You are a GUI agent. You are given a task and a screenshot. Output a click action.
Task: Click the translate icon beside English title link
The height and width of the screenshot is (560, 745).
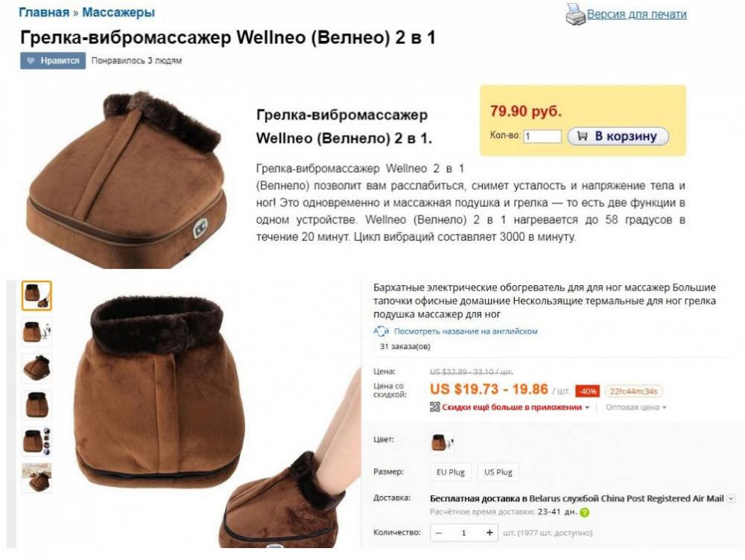pyautogui.click(x=381, y=331)
